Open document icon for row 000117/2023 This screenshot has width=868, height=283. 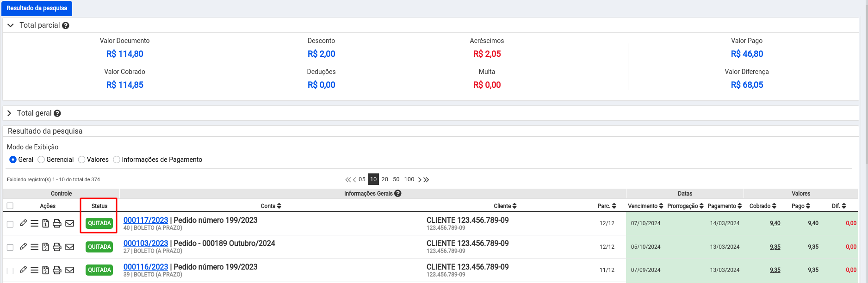tap(45, 223)
